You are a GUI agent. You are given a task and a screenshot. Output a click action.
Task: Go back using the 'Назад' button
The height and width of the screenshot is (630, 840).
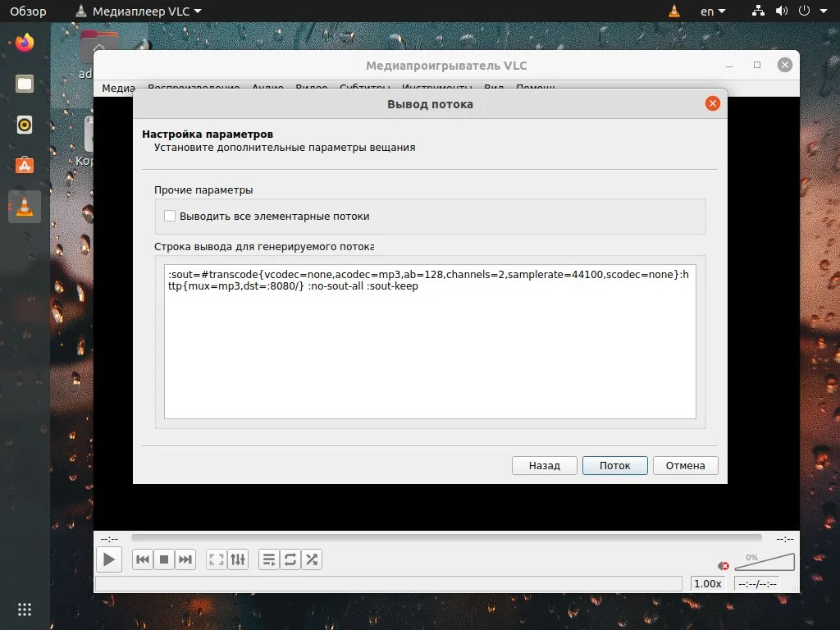click(544, 465)
